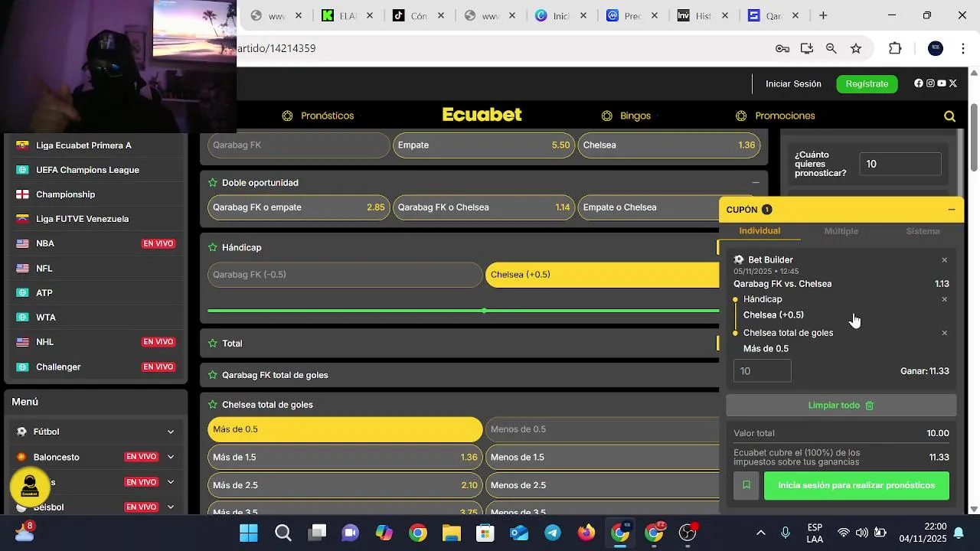Select Más de 2.5 at 2.10
The image size is (980, 551).
coord(345,485)
